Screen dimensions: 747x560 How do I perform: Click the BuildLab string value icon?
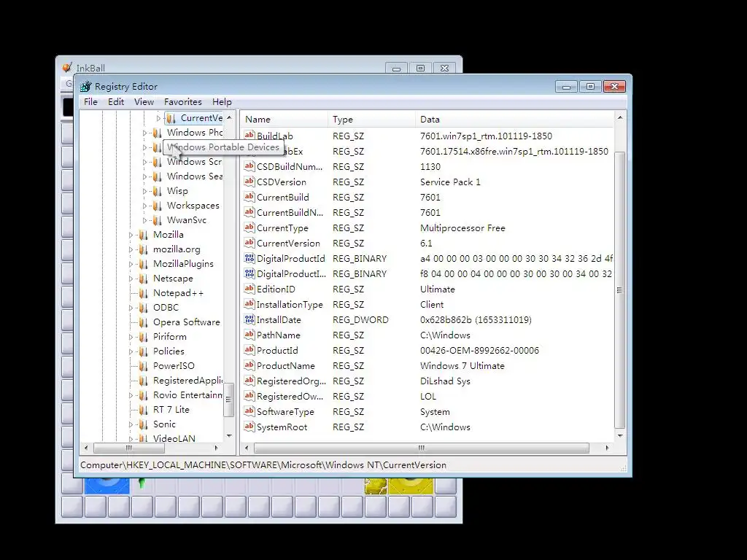(249, 135)
